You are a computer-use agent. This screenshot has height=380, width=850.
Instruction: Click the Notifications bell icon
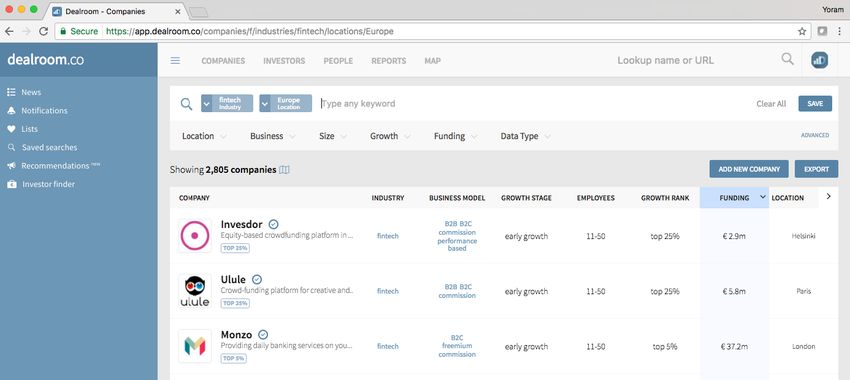point(11,111)
